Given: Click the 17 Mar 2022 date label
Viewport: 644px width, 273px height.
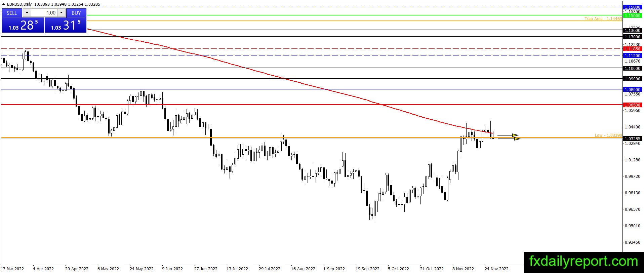Looking at the screenshot, I should point(13,269).
